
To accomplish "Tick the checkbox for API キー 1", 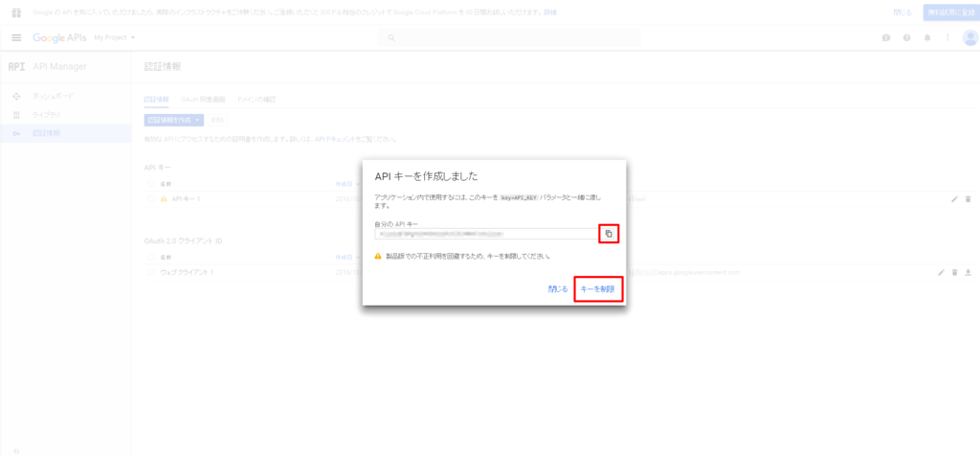I will coord(151,199).
